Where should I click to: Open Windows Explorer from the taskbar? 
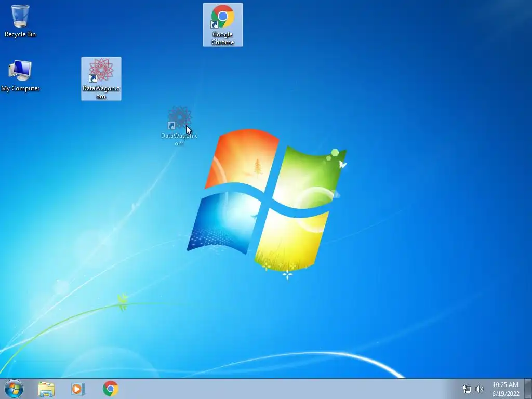46,389
